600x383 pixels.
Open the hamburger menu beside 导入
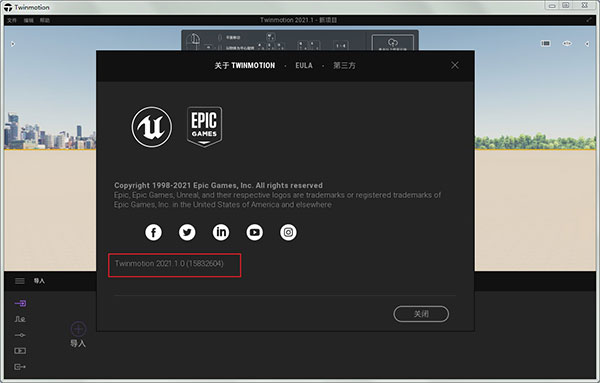(x=20, y=281)
